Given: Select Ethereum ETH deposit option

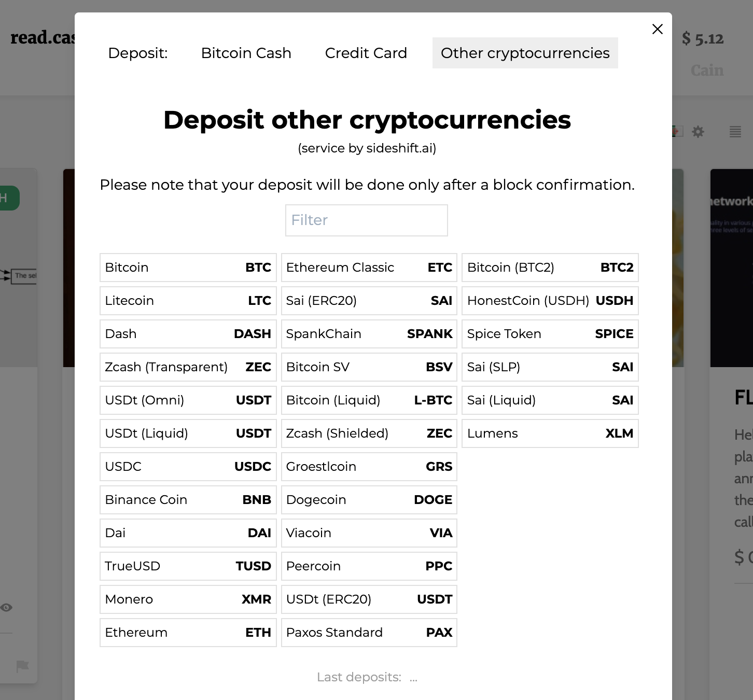Looking at the screenshot, I should pos(188,633).
